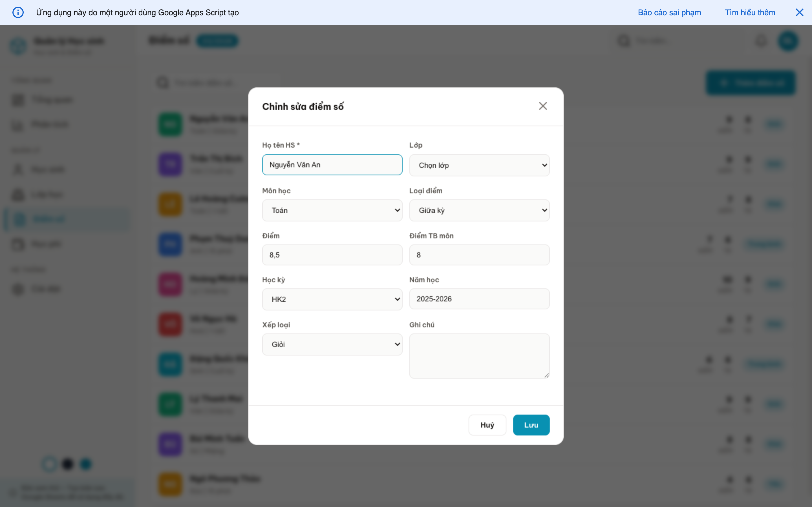
Task: Click the search icon in the page header
Action: tap(623, 41)
